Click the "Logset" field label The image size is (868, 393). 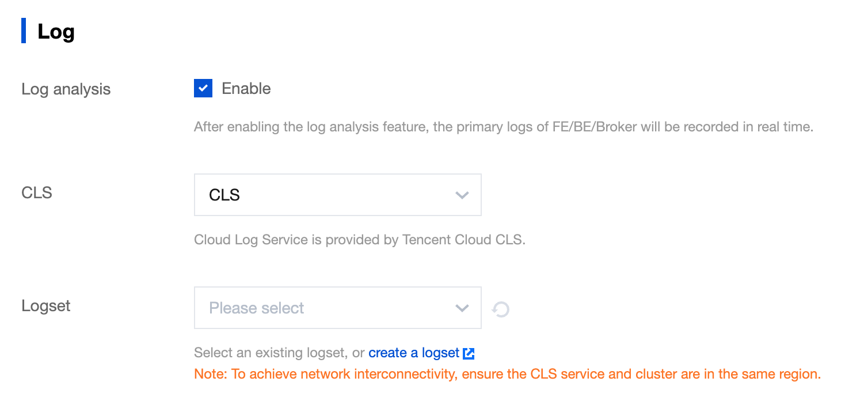click(x=46, y=305)
